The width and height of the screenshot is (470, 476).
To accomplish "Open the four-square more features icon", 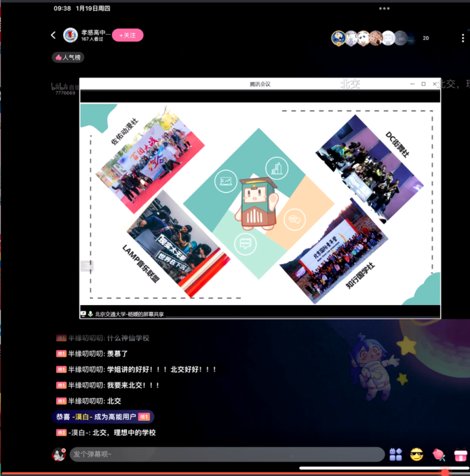I will click(x=395, y=454).
